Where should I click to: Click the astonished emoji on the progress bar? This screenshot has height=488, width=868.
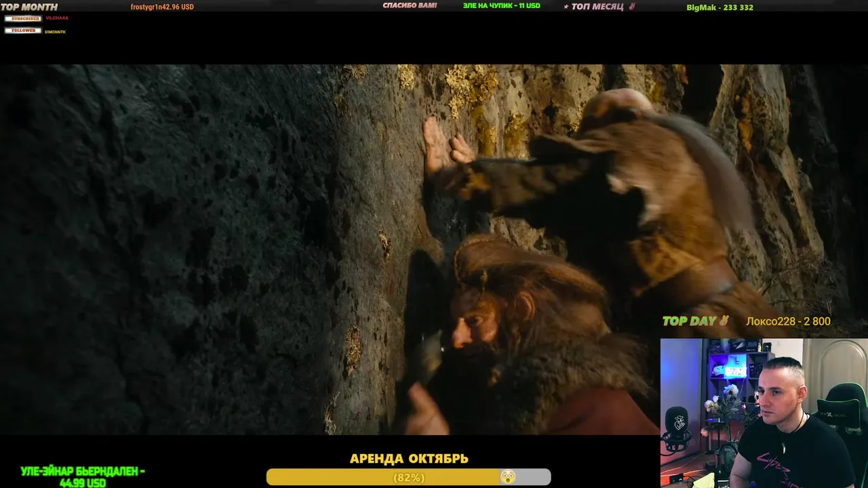click(507, 477)
